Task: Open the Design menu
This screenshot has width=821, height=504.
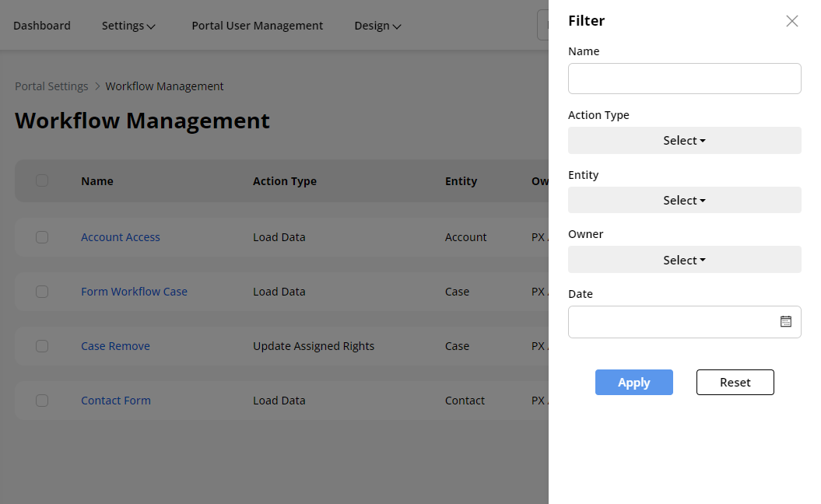Action: coord(377,26)
